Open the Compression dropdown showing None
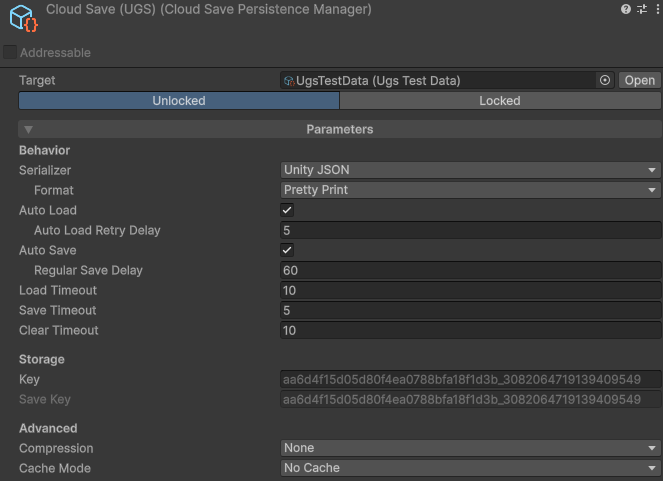The height and width of the screenshot is (481, 663). coord(470,448)
